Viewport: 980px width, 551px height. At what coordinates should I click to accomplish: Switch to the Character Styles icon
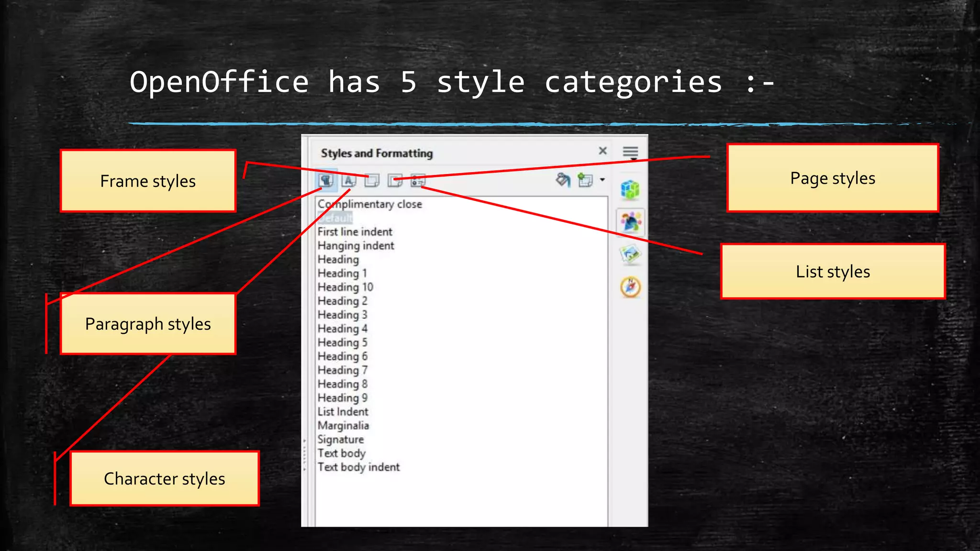(349, 180)
